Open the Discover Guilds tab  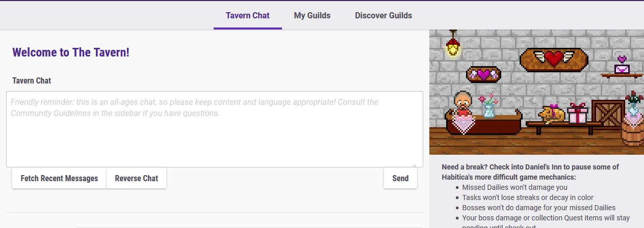point(383,15)
